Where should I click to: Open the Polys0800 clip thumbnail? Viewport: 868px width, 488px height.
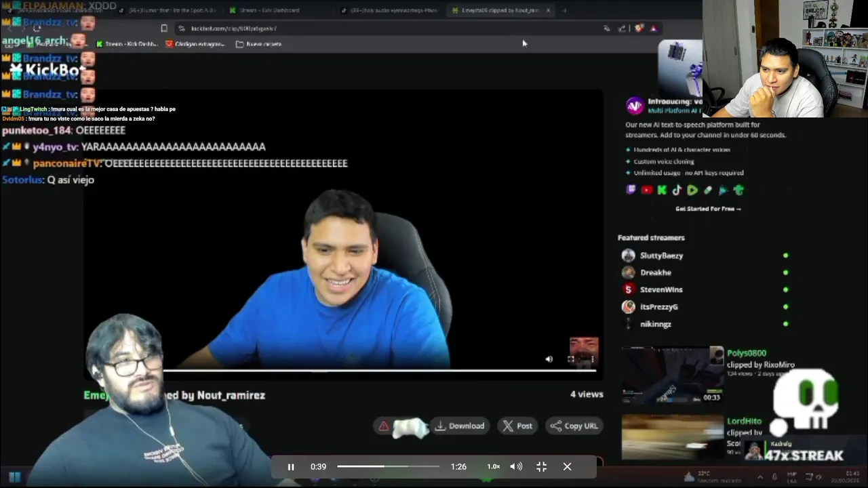pos(673,375)
